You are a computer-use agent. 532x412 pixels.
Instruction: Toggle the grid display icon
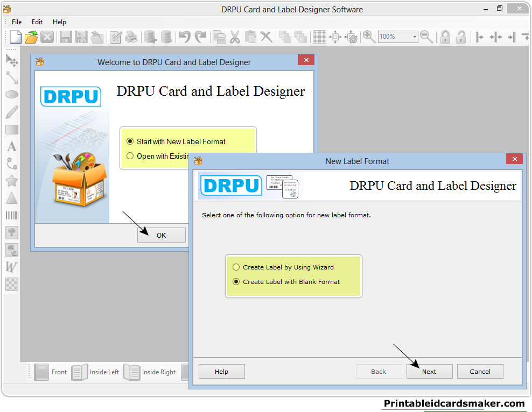point(319,37)
